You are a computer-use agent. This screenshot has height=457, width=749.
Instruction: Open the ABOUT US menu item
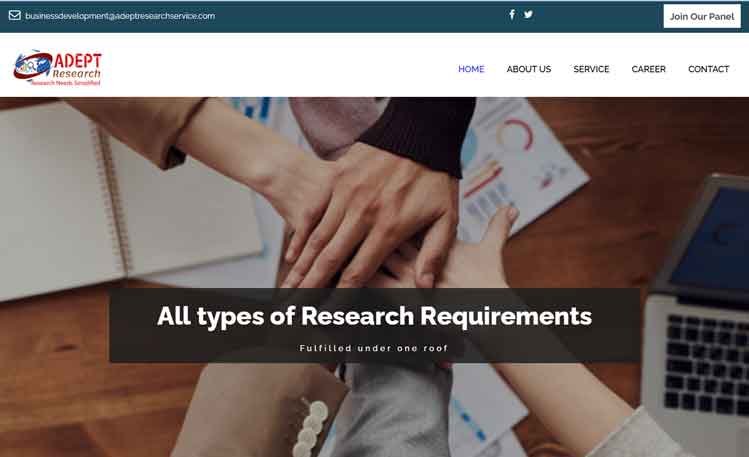529,69
